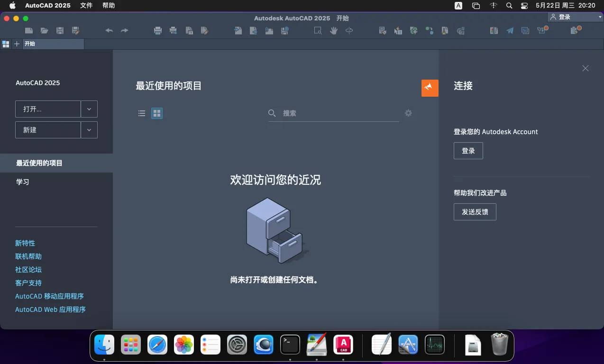Select 最近使用的项目 in sidebar
This screenshot has height=364, width=604.
56,163
